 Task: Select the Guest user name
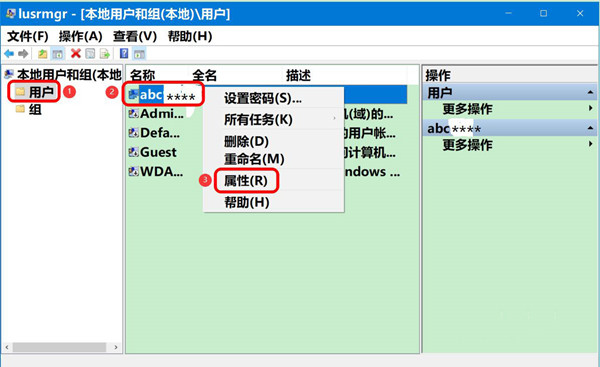tap(158, 152)
